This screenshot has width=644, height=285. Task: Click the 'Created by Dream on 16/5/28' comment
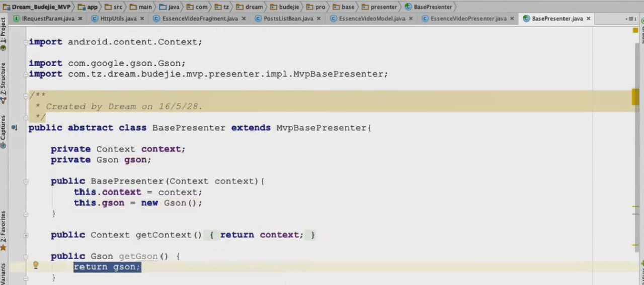pos(124,107)
